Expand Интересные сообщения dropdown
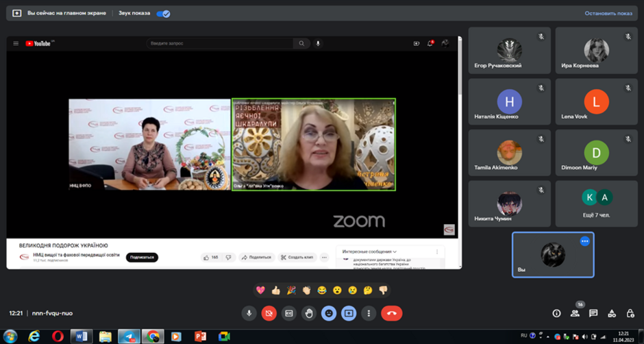 coord(369,251)
